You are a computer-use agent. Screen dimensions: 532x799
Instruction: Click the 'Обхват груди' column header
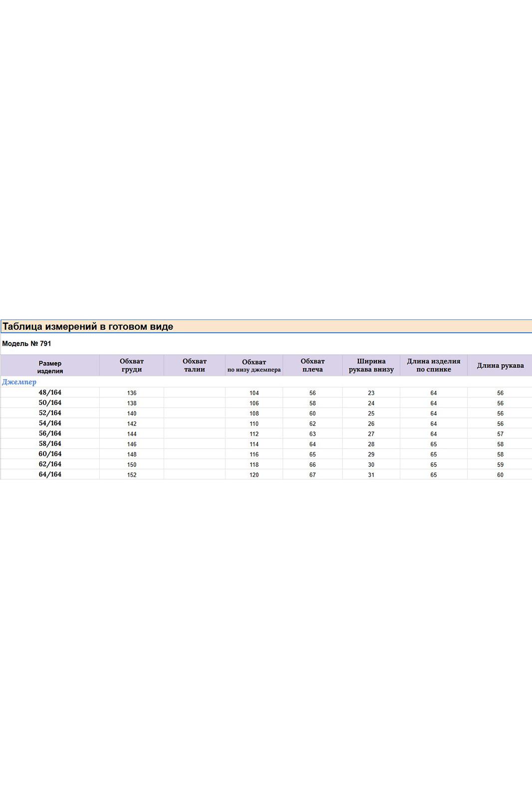click(132, 366)
